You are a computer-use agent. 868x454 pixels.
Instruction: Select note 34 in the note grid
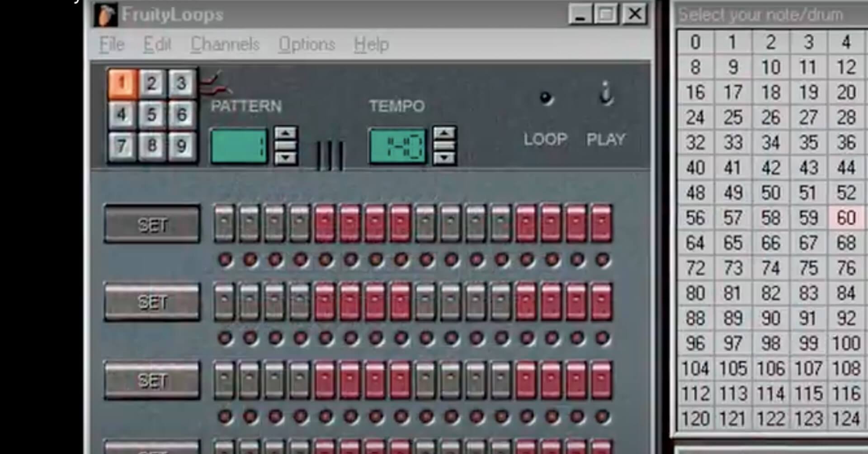point(771,143)
